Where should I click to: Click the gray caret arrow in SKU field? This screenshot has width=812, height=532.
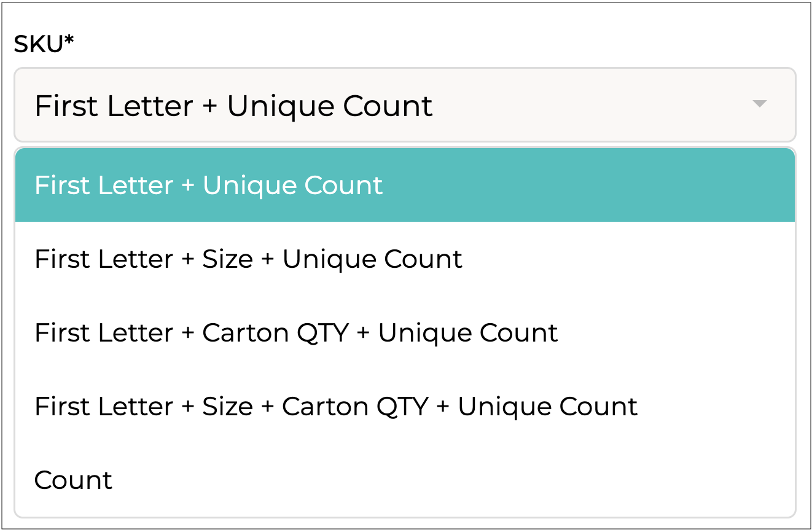pos(759,104)
